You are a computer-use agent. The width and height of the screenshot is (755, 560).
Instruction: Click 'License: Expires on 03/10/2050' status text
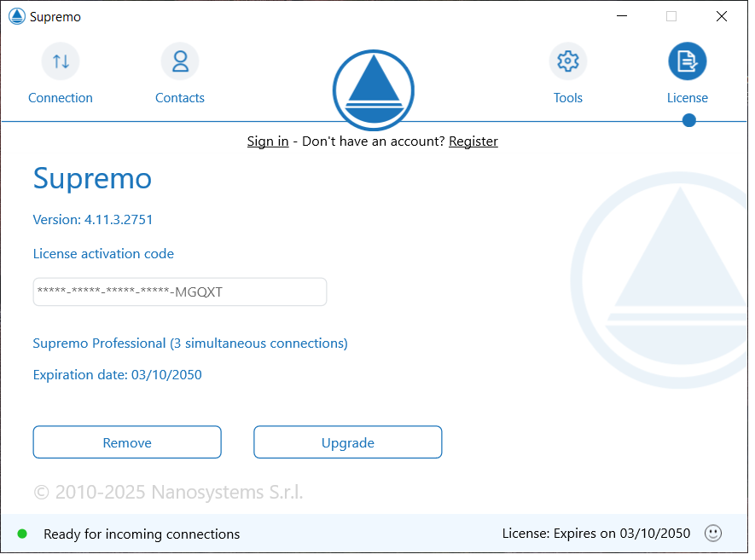pyautogui.click(x=596, y=534)
